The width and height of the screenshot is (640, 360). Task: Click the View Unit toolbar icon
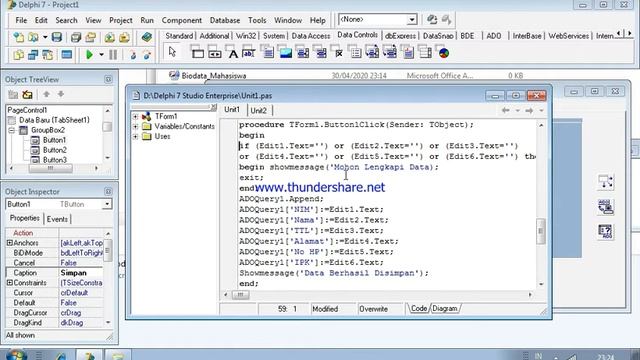(x=18, y=54)
